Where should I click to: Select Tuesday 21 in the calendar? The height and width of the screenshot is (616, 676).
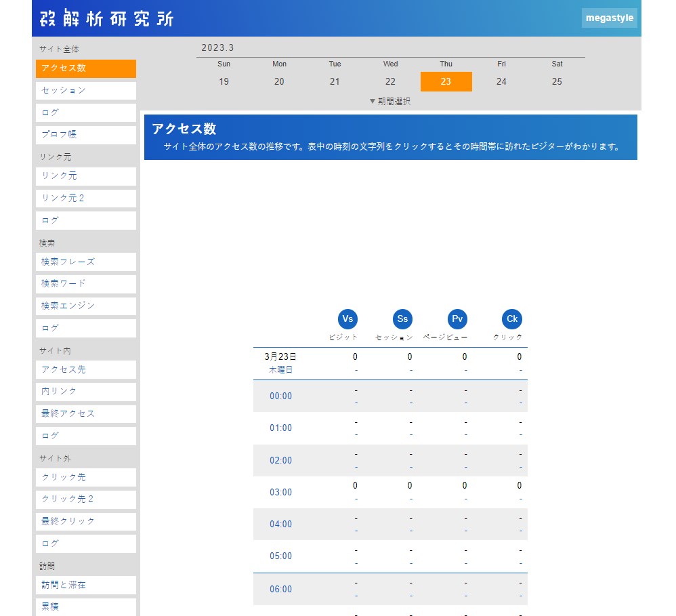pyautogui.click(x=335, y=81)
